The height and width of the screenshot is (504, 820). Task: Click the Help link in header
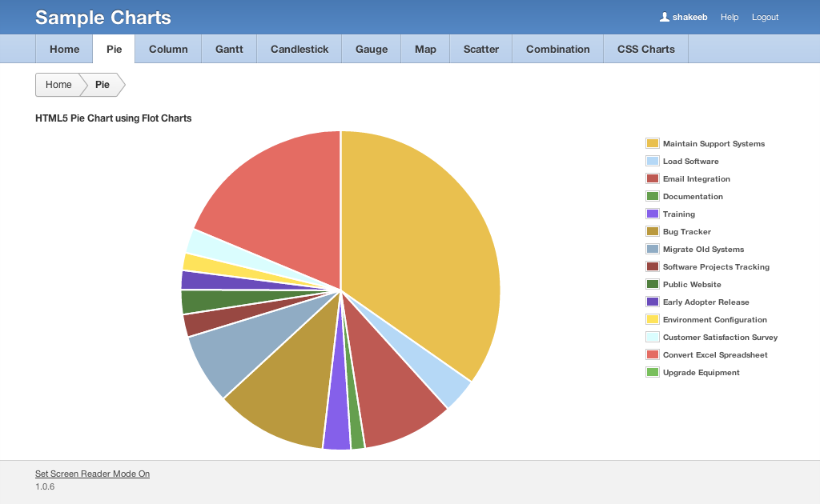tap(729, 17)
